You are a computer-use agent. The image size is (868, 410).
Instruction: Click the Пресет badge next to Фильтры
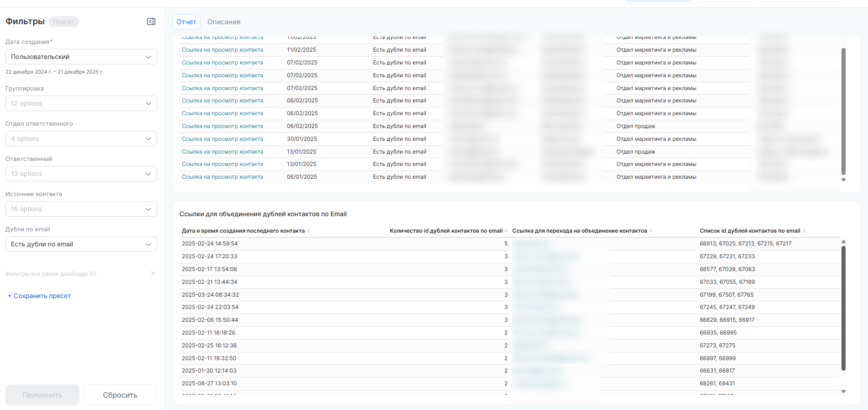64,21
